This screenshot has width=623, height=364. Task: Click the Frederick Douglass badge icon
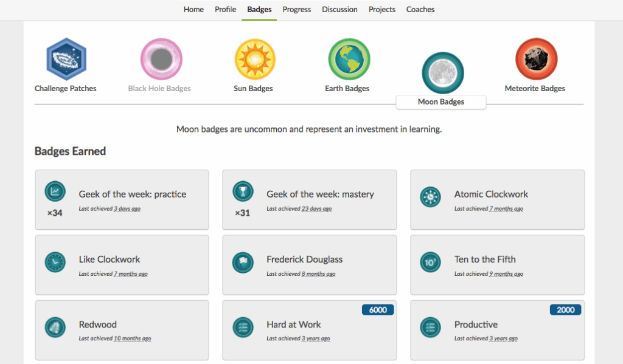(243, 262)
